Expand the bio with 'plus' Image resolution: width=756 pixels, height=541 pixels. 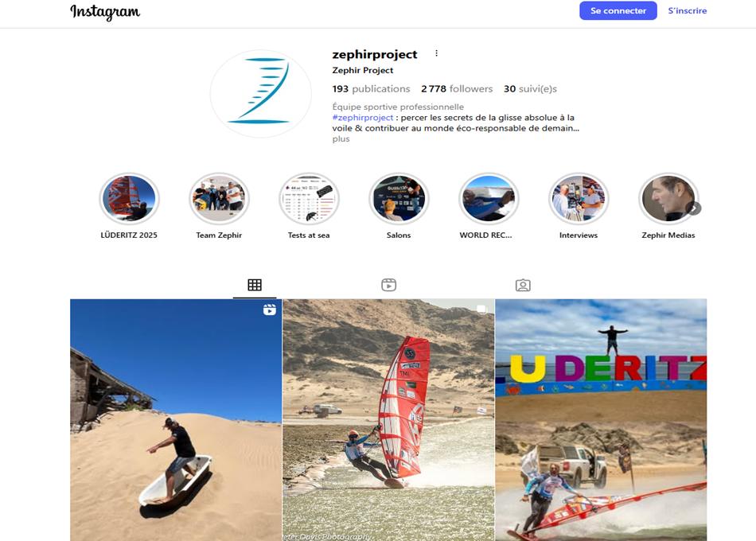[x=341, y=139]
